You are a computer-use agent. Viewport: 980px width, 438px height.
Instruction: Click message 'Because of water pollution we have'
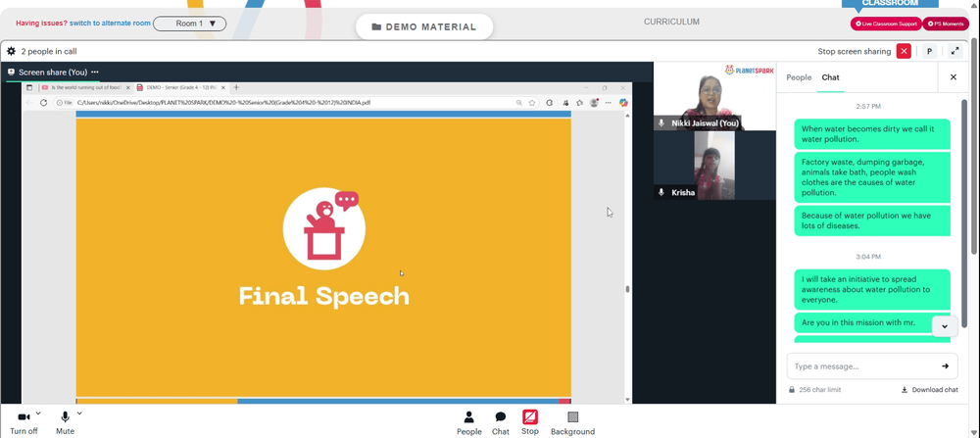click(872, 220)
